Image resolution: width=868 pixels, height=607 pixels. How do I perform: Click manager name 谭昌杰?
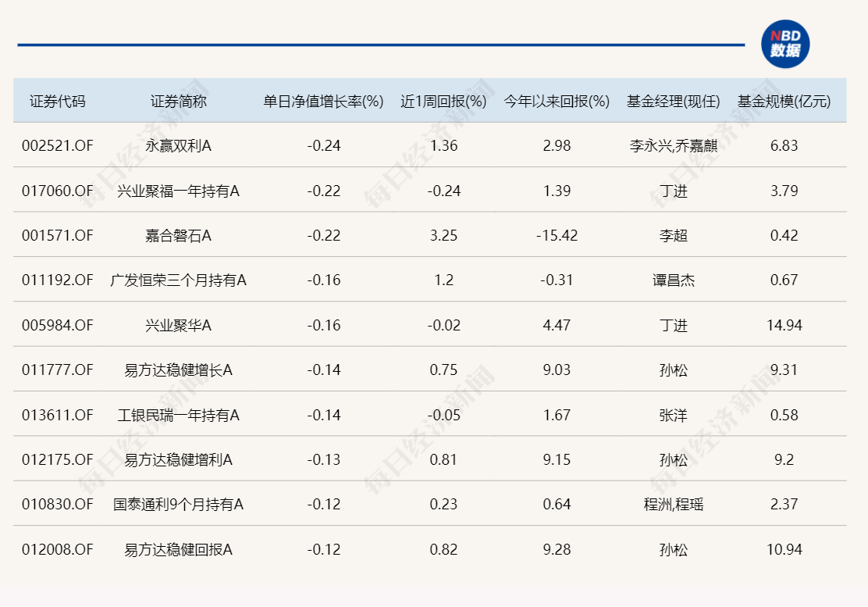click(673, 280)
